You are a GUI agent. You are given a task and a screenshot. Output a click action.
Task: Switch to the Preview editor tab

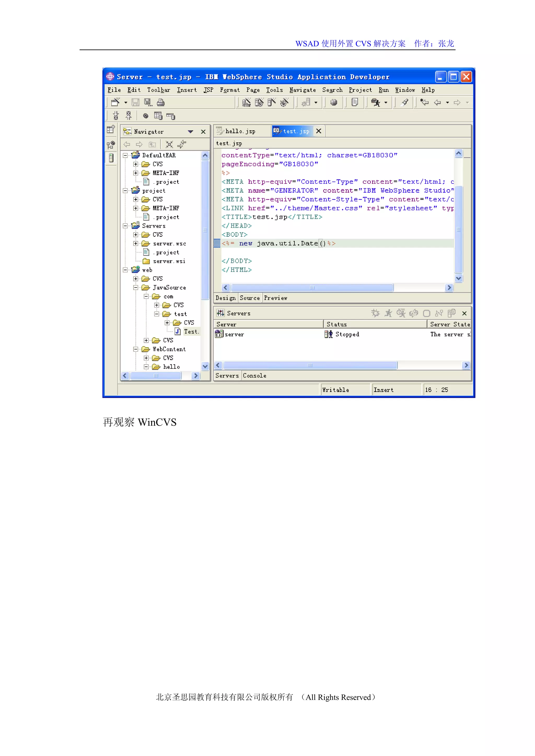pos(275,298)
